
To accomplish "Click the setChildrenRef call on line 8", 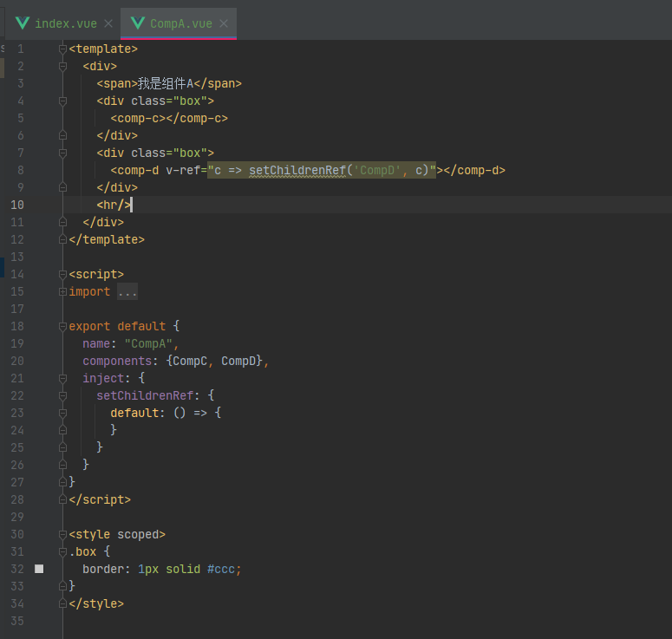I will [x=297, y=170].
